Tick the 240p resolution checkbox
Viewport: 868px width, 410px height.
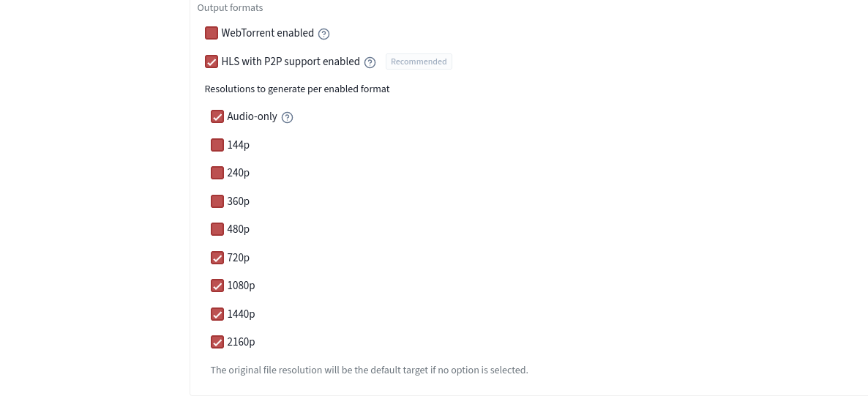click(x=217, y=173)
